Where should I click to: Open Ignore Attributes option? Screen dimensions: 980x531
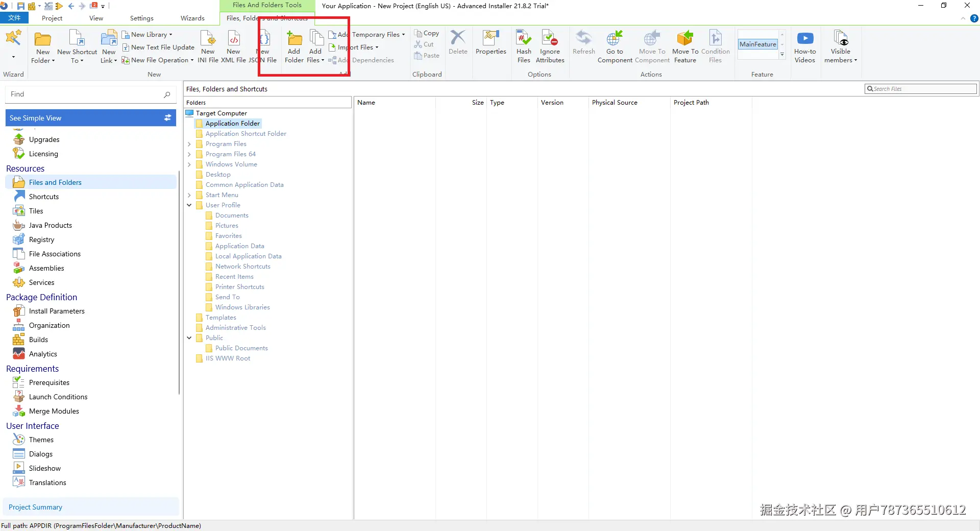550,46
